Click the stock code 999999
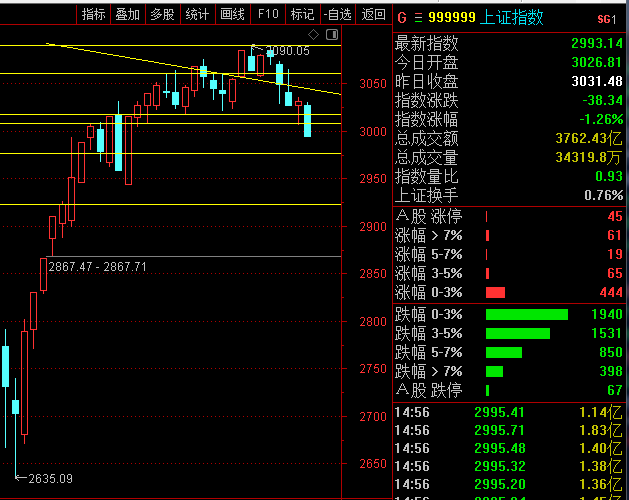Screen dimensions: 629x500 (452, 18)
